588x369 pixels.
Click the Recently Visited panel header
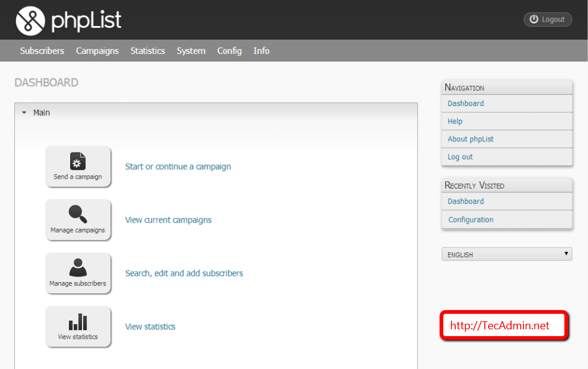(x=507, y=185)
